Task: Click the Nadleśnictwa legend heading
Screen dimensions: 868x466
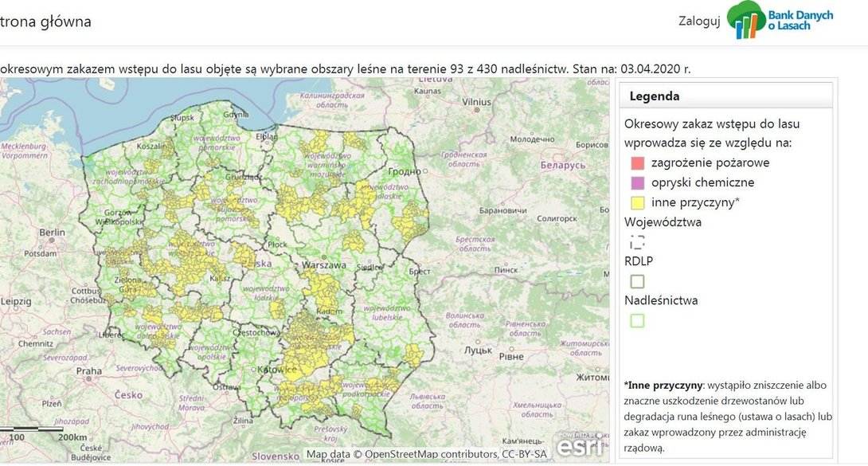Action: coord(661,300)
